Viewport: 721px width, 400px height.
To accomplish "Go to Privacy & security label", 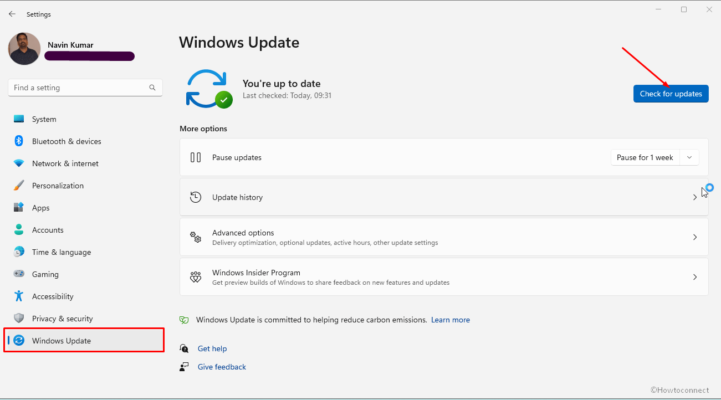I will point(62,319).
